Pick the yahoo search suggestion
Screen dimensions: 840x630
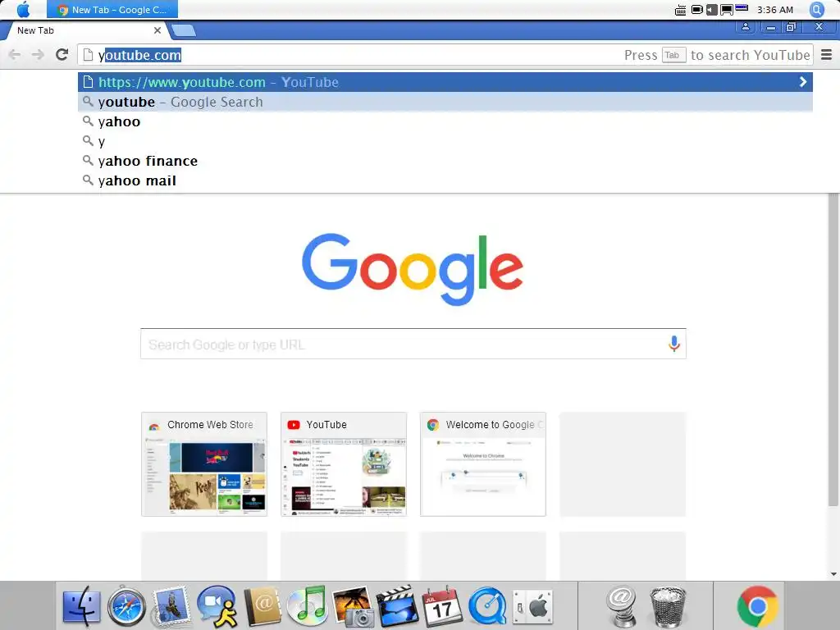[445, 121]
